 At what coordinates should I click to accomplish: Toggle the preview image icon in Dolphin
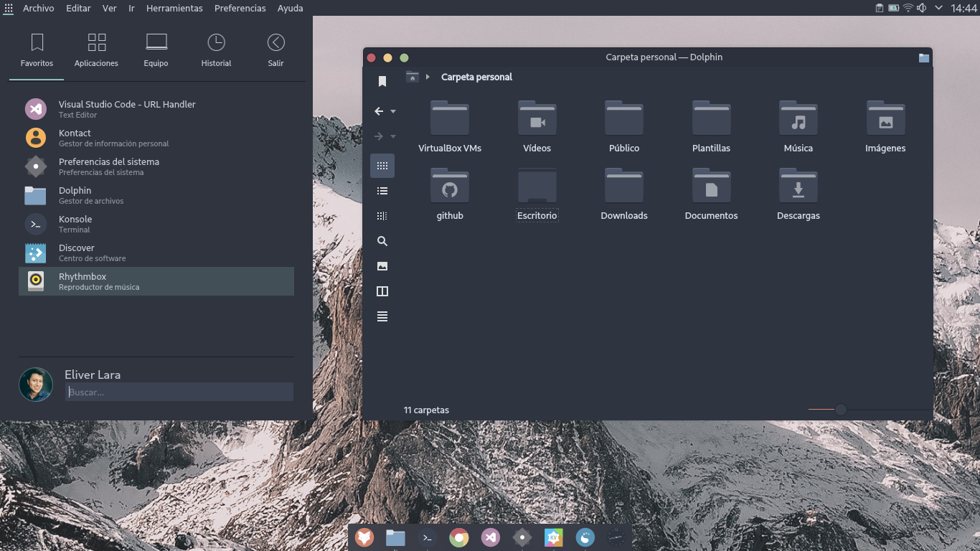382,266
